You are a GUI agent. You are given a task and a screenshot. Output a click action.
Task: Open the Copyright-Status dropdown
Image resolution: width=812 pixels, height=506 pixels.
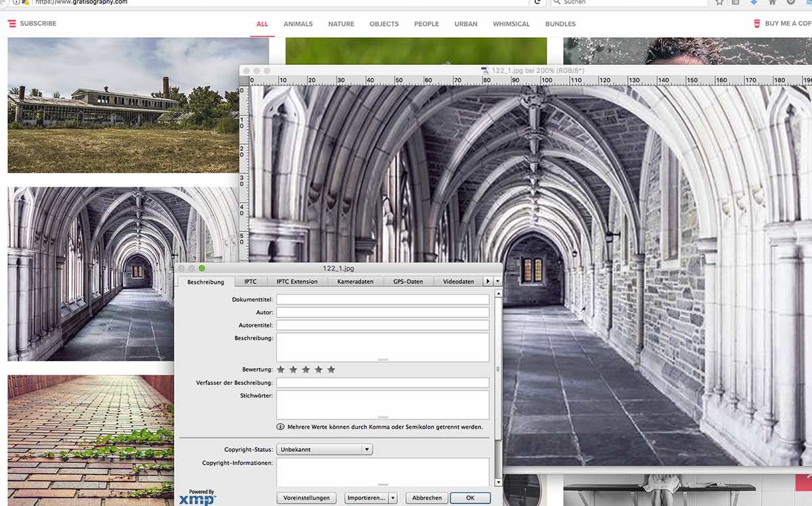[x=324, y=449]
